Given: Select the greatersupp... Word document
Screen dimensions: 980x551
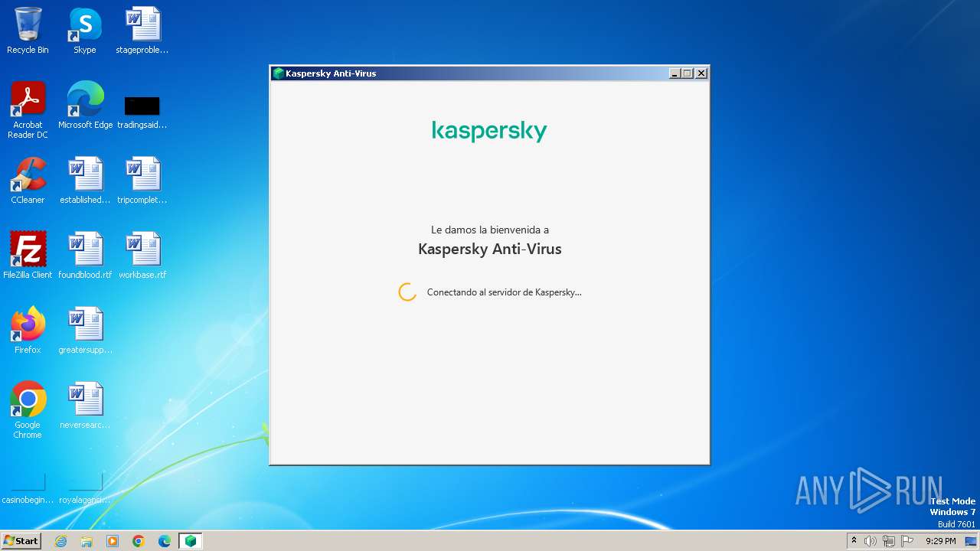Looking at the screenshot, I should coord(85,331).
